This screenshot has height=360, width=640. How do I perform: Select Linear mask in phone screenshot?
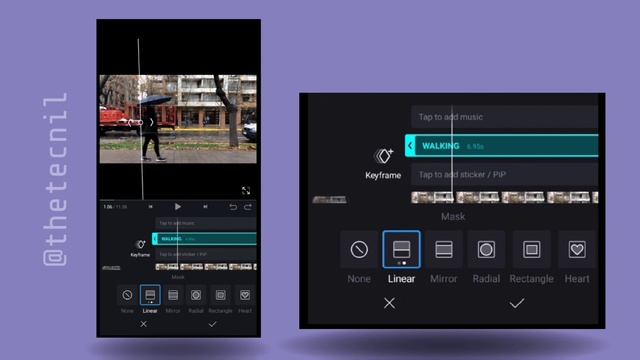pyautogui.click(x=150, y=295)
